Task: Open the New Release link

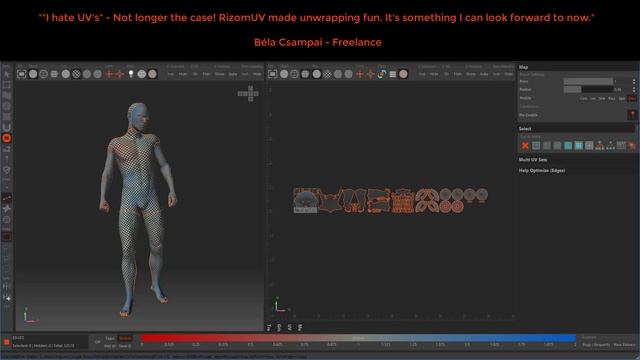Action: point(624,345)
